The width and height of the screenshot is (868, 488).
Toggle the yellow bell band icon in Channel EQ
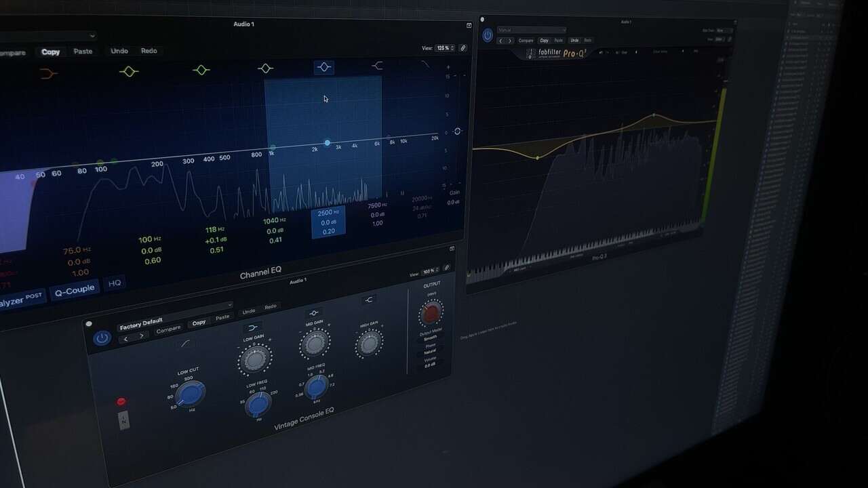(129, 71)
